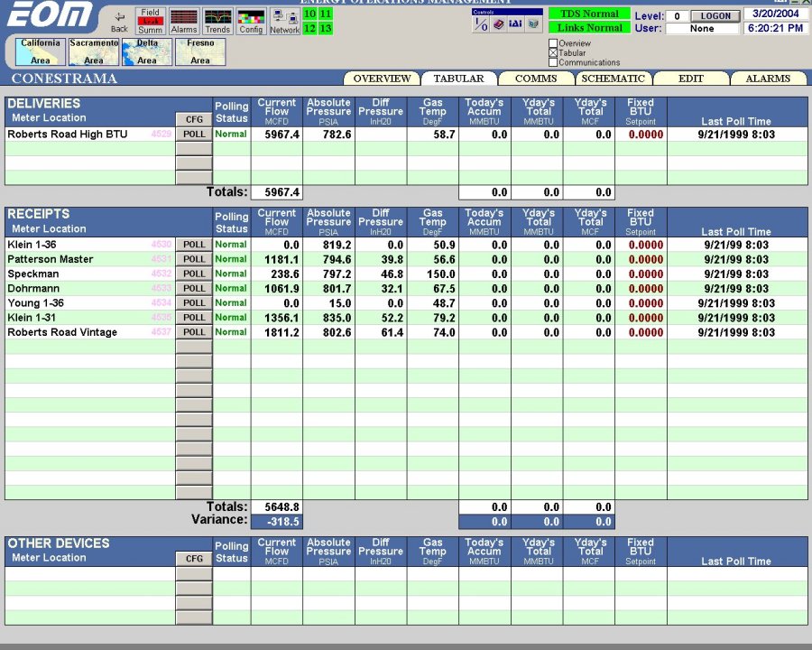Open the Trends chart icon
Image resolution: width=812 pixels, height=650 pixels.
(217, 18)
